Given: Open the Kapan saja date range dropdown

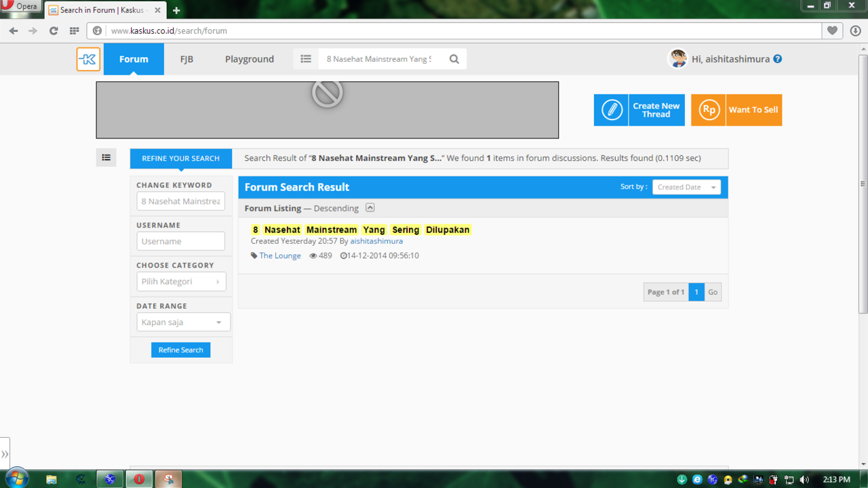Looking at the screenshot, I should pos(183,322).
